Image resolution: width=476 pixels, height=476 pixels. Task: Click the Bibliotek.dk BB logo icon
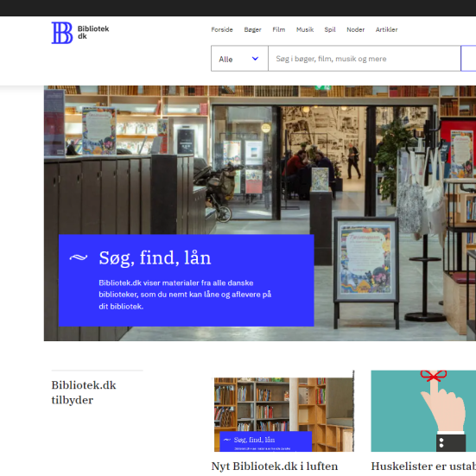coord(62,33)
